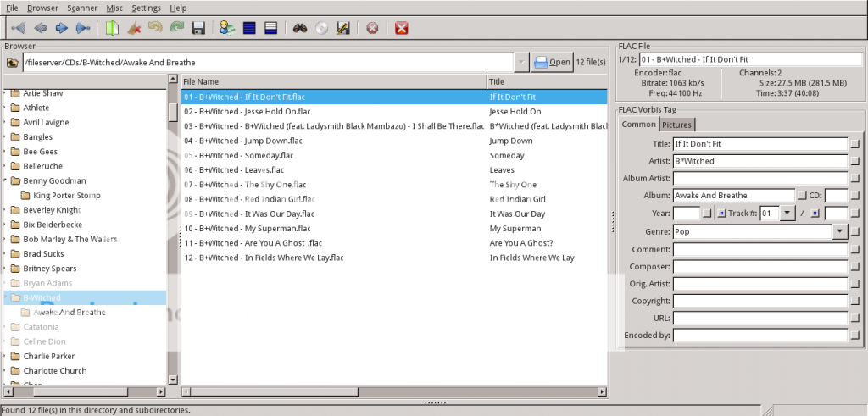The width and height of the screenshot is (868, 416).
Task: Click the file list horizontal scrollbar thumb
Action: (274, 391)
